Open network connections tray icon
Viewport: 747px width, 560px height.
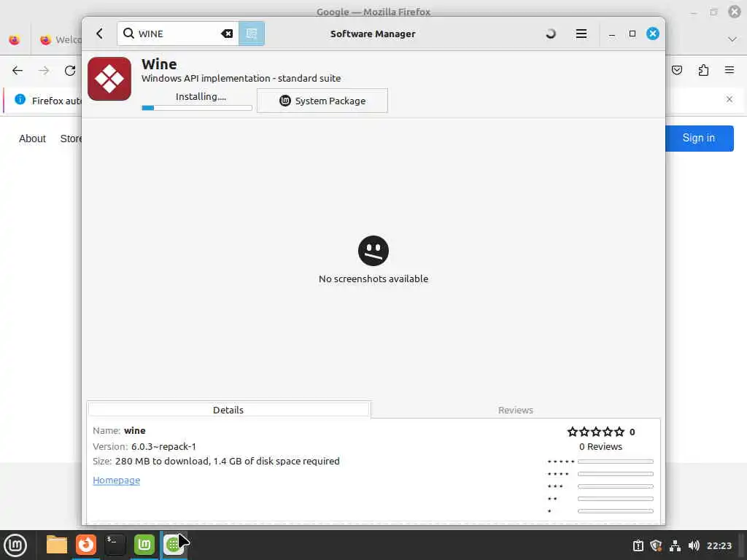(675, 545)
